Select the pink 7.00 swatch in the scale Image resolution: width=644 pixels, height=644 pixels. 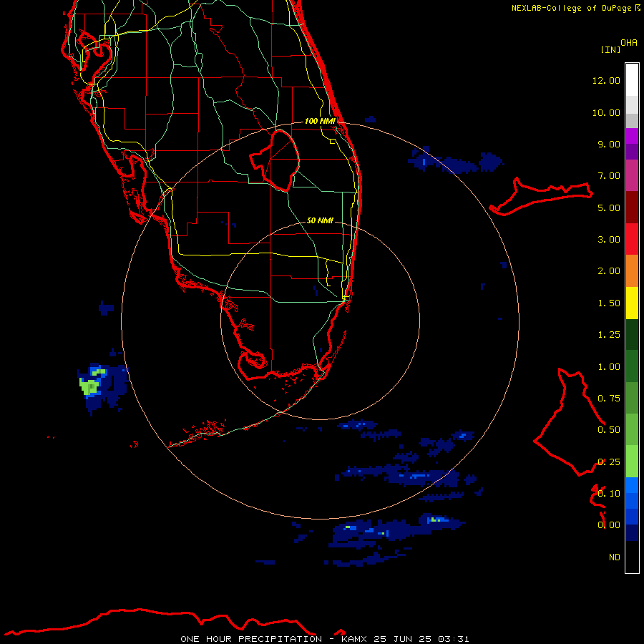(x=632, y=176)
